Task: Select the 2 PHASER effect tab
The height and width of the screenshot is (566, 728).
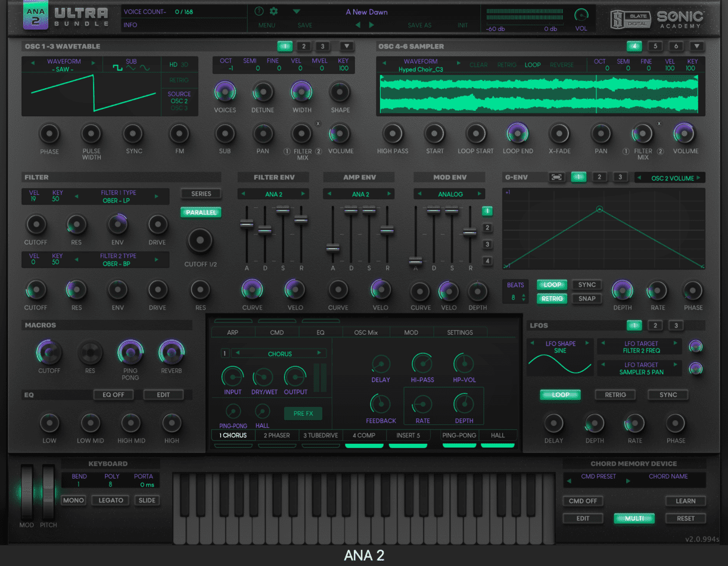Action: [x=277, y=436]
